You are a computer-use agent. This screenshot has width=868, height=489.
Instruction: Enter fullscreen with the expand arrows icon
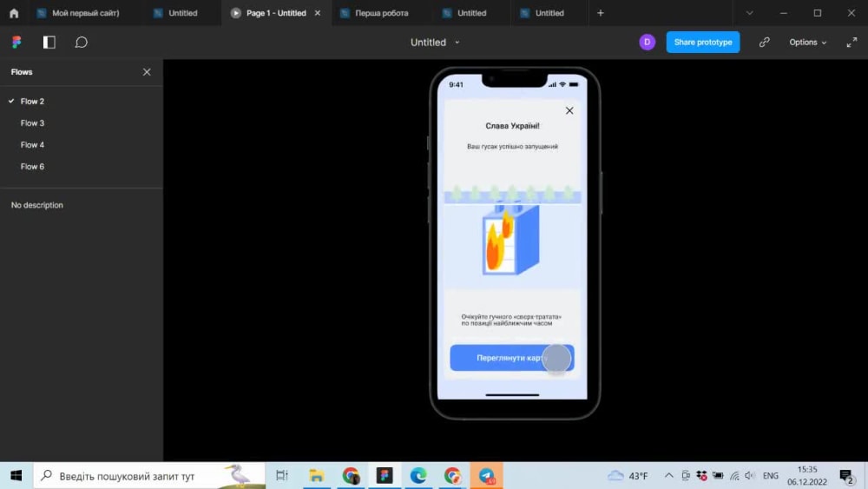[x=852, y=42]
